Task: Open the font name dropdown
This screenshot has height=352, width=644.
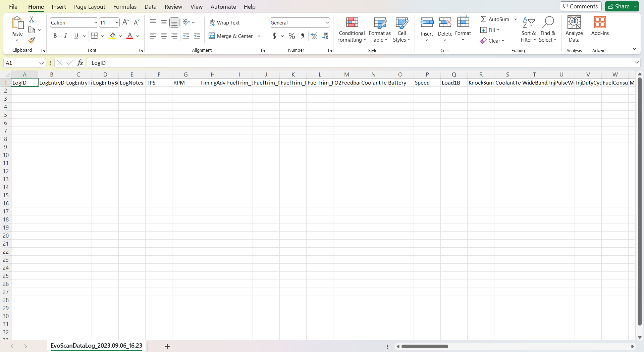Action: coord(95,22)
